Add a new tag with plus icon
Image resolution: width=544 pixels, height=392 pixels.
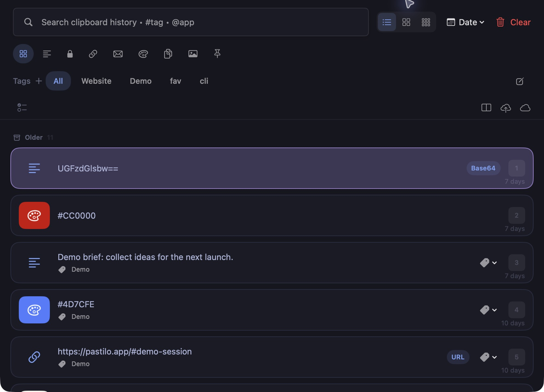coord(39,81)
